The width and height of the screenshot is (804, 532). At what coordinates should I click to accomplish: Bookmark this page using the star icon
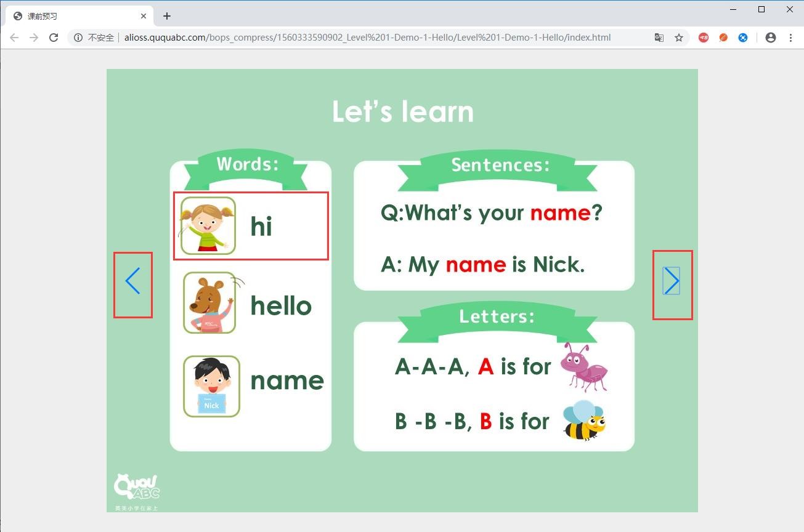[679, 38]
